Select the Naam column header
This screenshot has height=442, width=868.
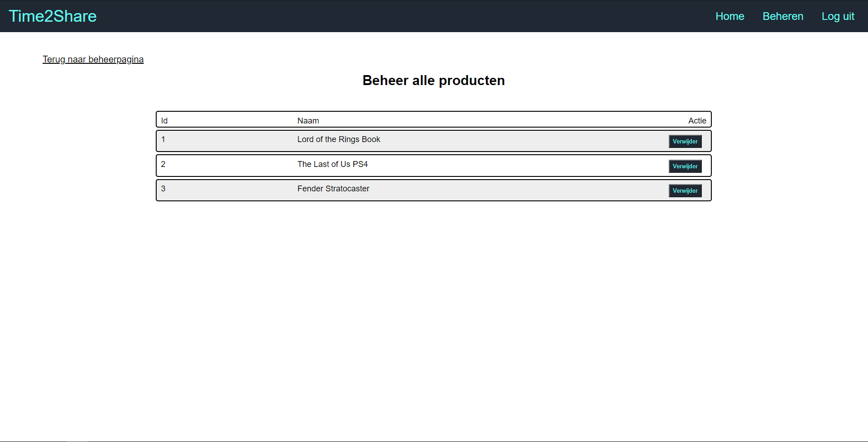308,121
